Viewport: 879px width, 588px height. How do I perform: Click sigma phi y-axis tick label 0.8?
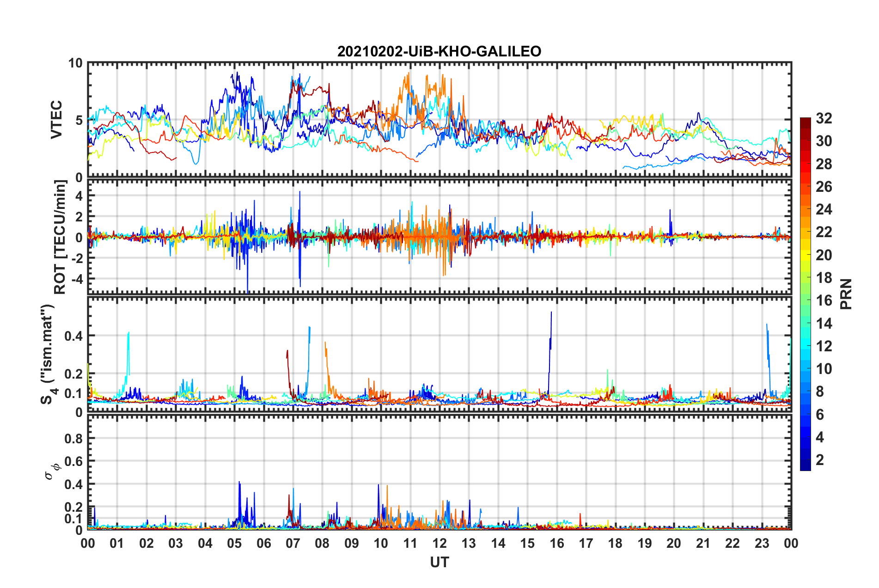pos(74,438)
